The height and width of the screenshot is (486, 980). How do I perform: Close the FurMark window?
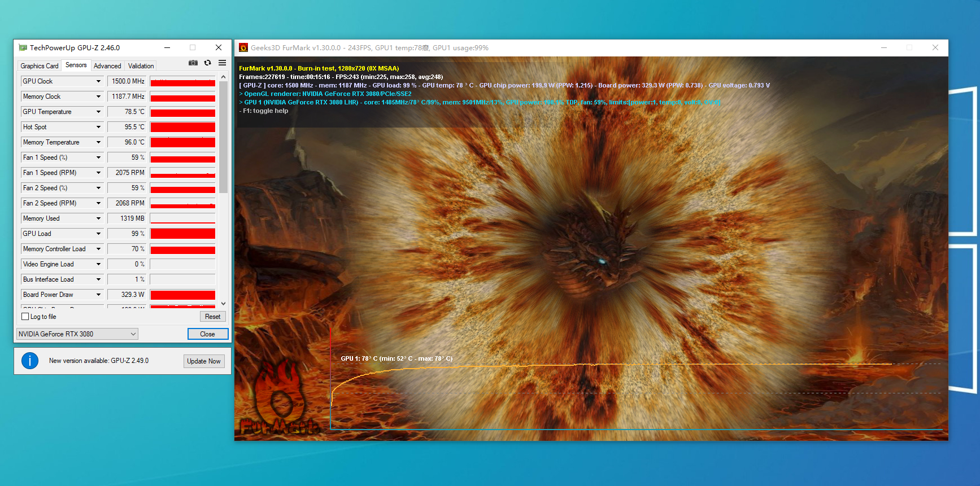(935, 48)
